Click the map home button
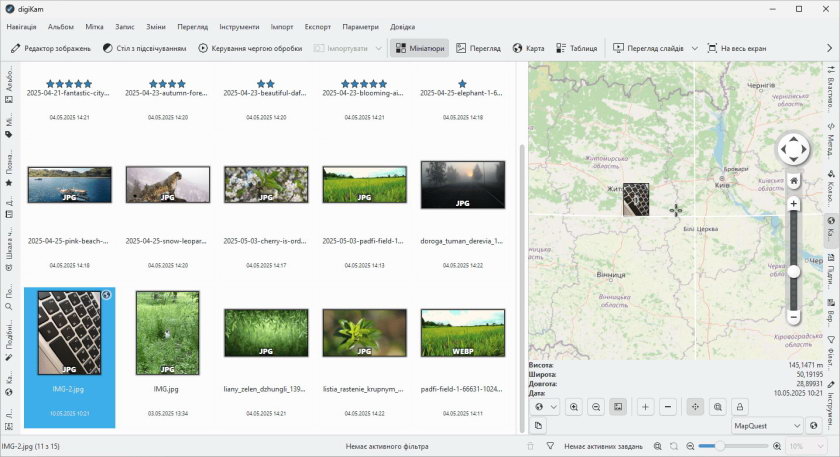 point(793,181)
